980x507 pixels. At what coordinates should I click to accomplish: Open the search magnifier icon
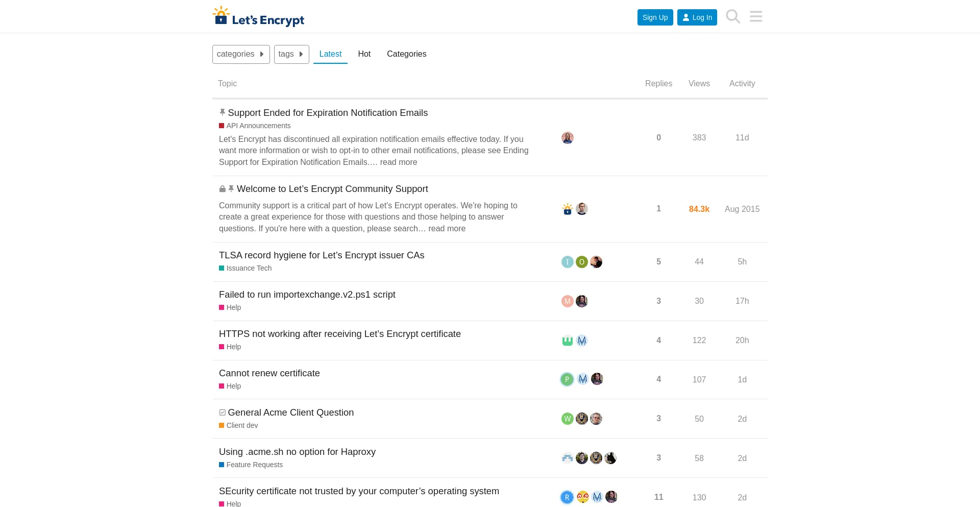click(x=733, y=17)
